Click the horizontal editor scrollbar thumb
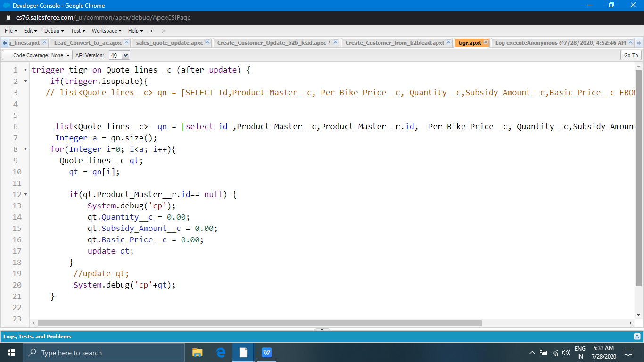 pos(260,323)
